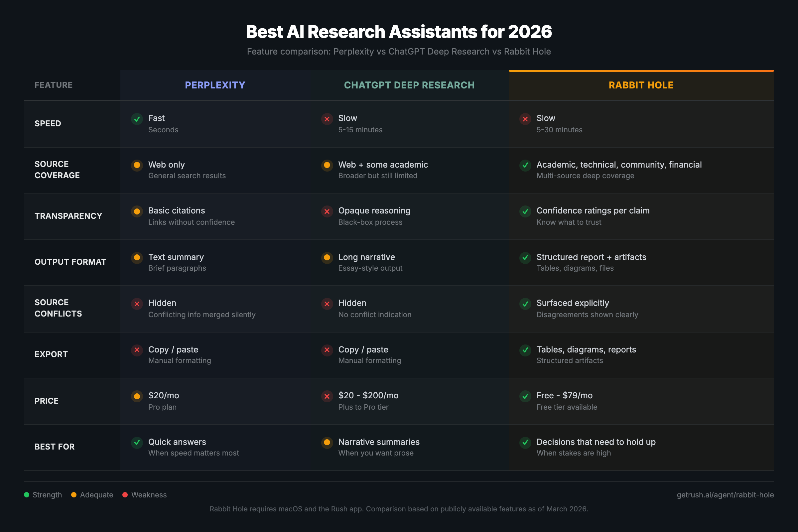The height and width of the screenshot is (532, 798).
Task: Click the "PRICE" row label
Action: tap(47, 401)
